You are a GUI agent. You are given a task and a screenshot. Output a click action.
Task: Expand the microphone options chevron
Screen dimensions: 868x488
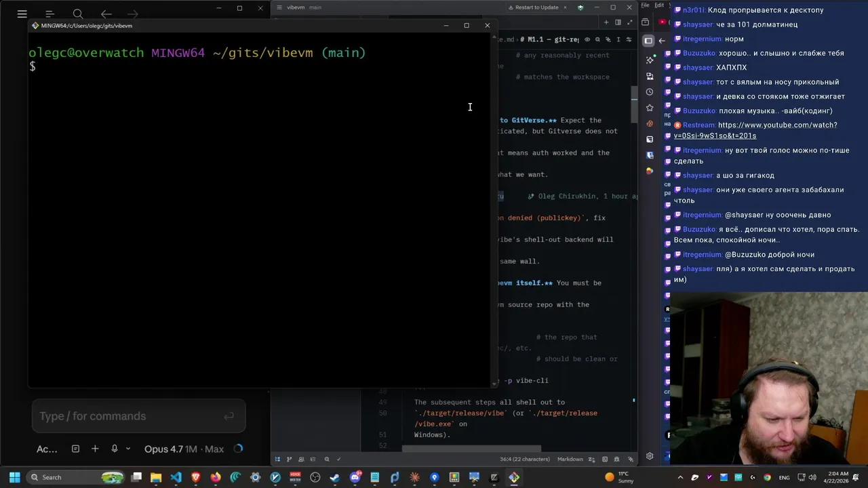pos(127,449)
